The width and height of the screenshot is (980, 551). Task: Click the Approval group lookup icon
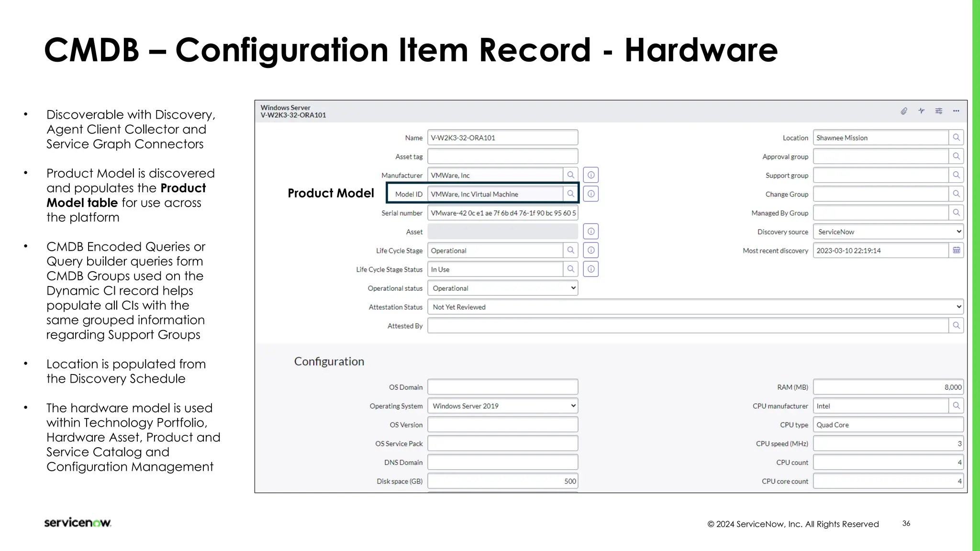pos(956,156)
